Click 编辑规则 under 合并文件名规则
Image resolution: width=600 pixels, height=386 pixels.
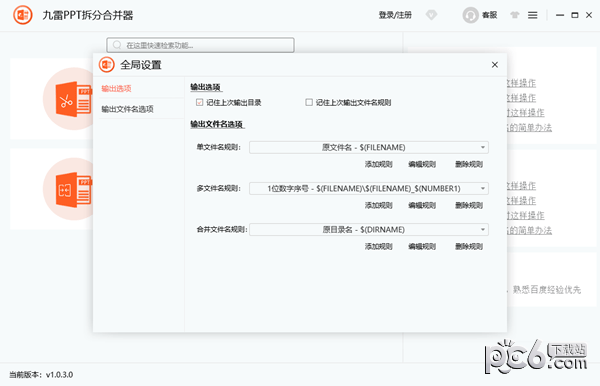(422, 246)
